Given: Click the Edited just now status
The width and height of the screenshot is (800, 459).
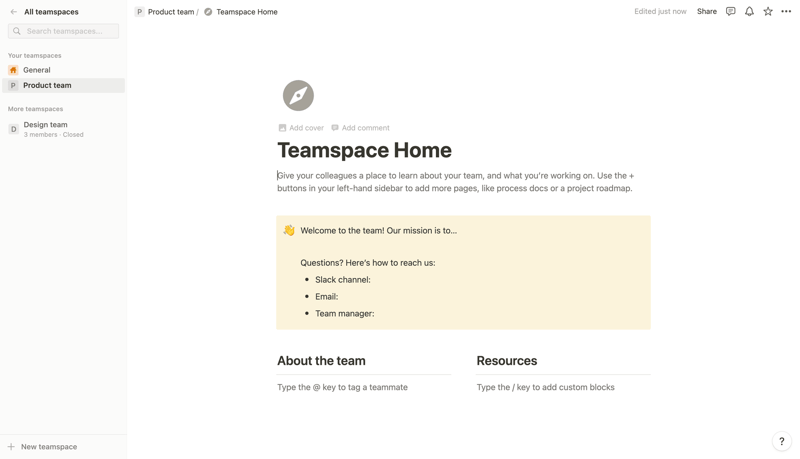Looking at the screenshot, I should pyautogui.click(x=660, y=11).
